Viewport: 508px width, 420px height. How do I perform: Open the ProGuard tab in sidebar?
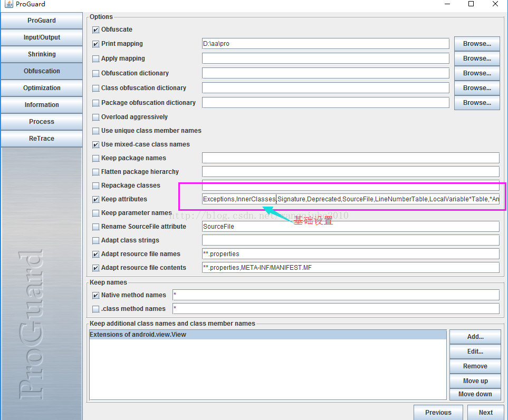(42, 21)
